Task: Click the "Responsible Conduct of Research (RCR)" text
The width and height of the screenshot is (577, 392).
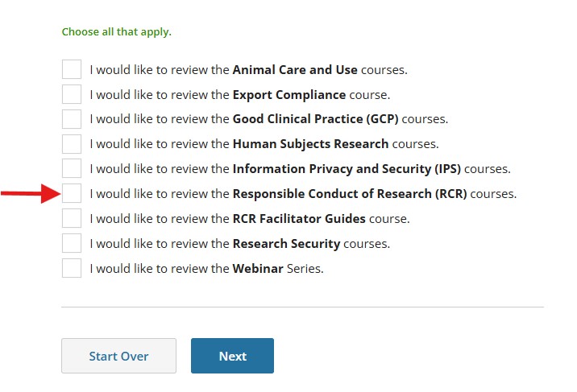Action: pyautogui.click(x=350, y=194)
